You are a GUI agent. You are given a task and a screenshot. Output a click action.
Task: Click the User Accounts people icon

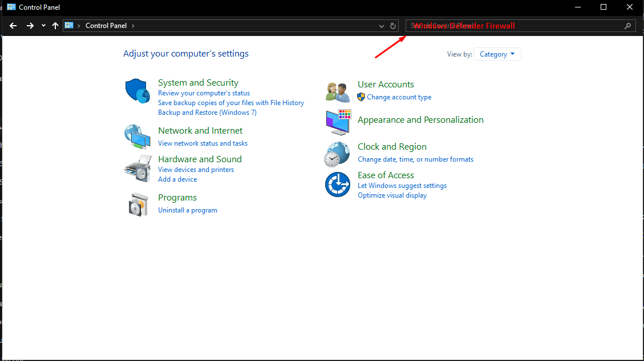pyautogui.click(x=338, y=92)
